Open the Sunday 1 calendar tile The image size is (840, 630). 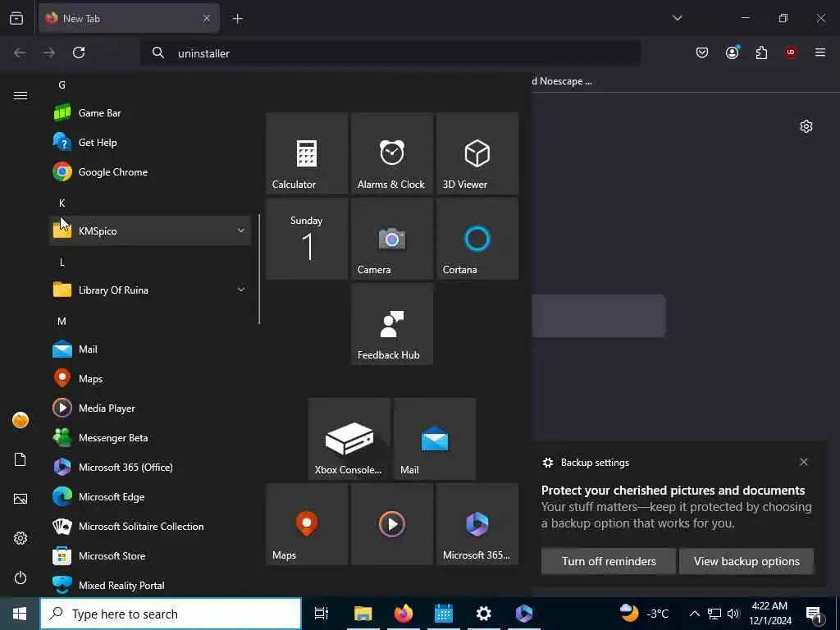(307, 239)
